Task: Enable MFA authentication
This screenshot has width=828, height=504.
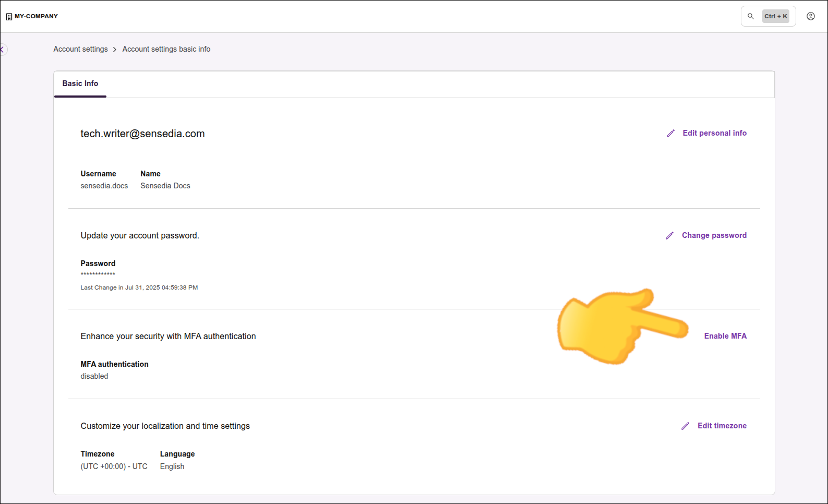Action: (x=725, y=336)
